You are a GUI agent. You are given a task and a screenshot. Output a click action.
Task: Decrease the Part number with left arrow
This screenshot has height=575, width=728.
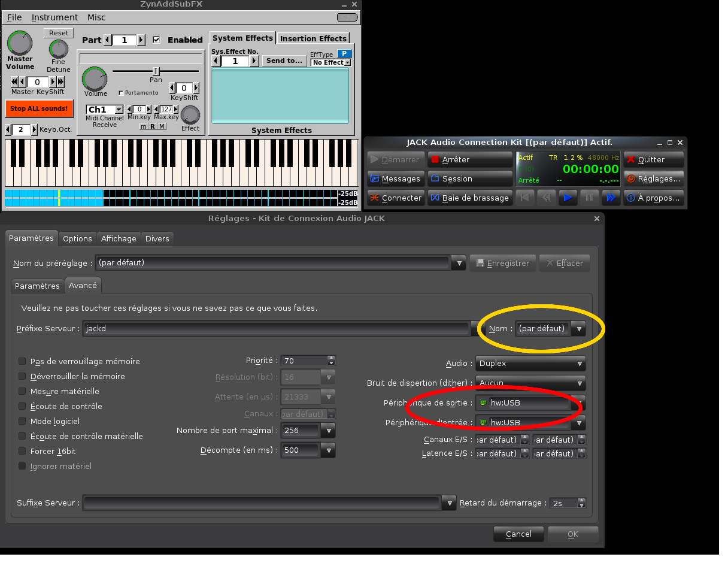(x=108, y=40)
